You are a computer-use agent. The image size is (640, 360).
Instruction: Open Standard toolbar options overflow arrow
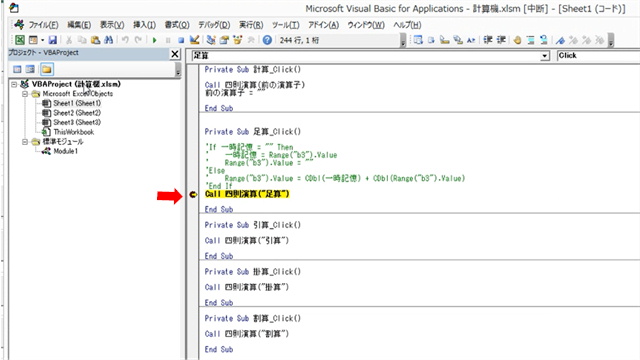point(403,40)
